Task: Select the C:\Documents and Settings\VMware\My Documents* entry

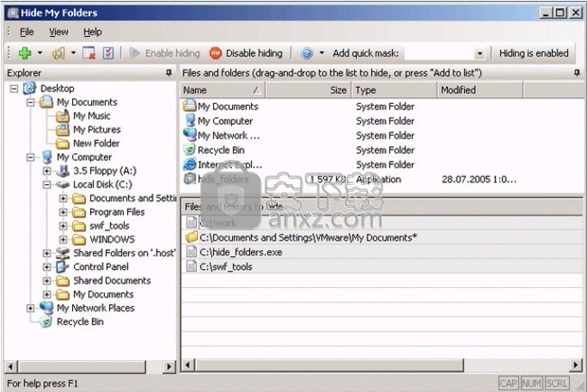Action: [x=382, y=237]
